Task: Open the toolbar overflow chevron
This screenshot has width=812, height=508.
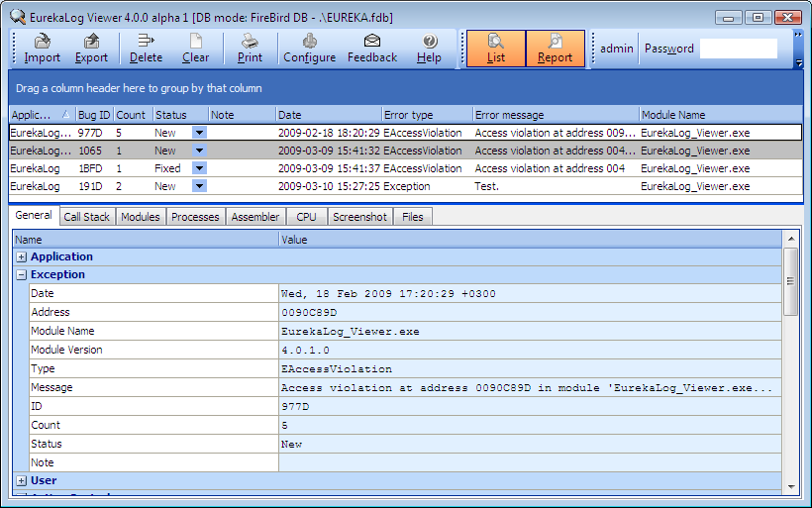Action: [x=798, y=35]
